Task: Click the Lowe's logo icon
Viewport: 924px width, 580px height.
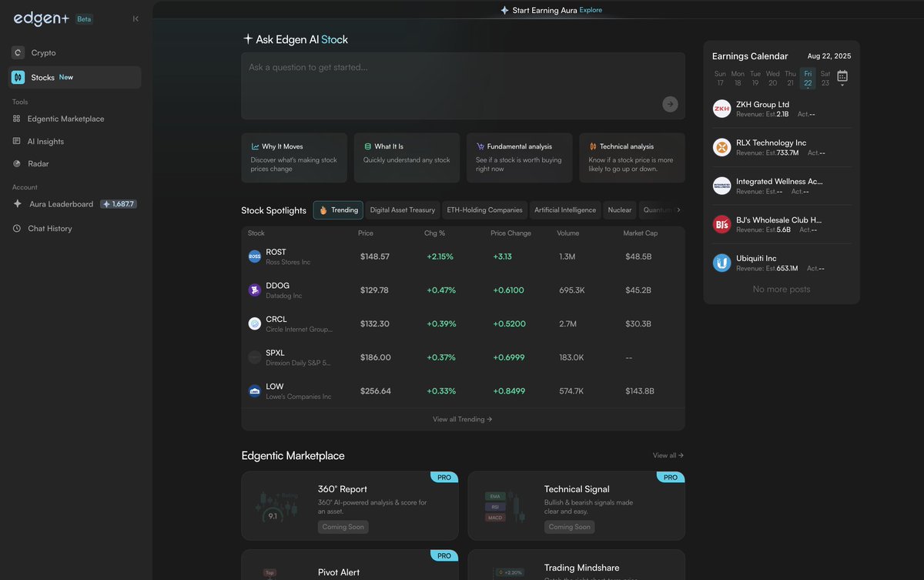Action: click(x=255, y=391)
